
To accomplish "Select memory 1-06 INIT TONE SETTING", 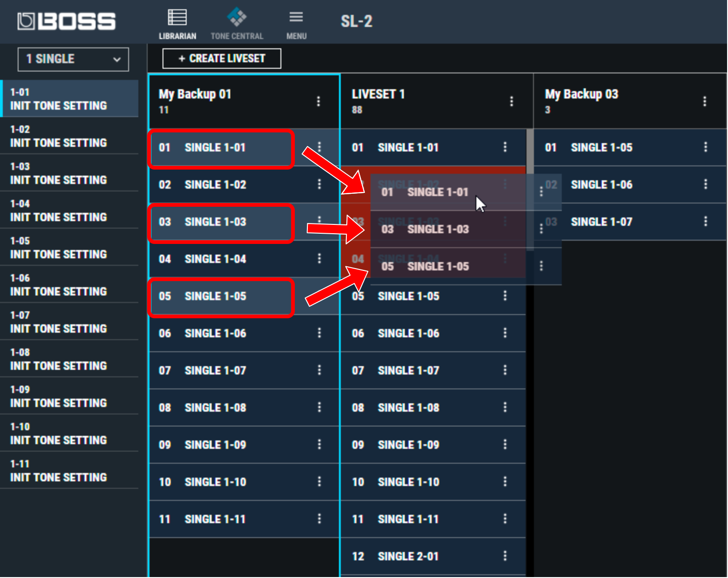I will (70, 284).
